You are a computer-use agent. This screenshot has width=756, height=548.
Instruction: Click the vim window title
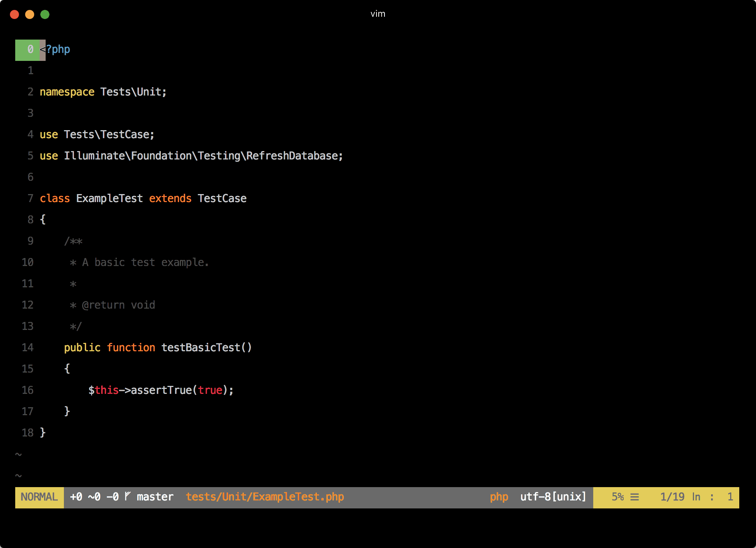pos(378,14)
